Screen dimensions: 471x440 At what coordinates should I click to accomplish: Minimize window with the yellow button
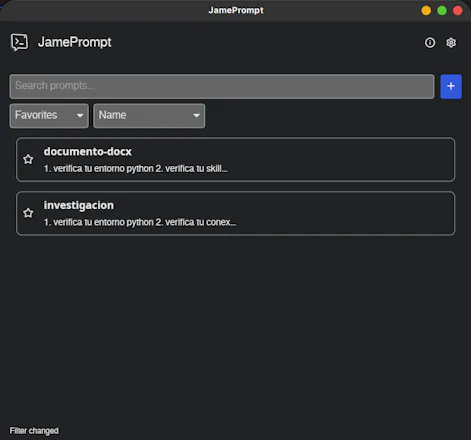pyautogui.click(x=426, y=11)
